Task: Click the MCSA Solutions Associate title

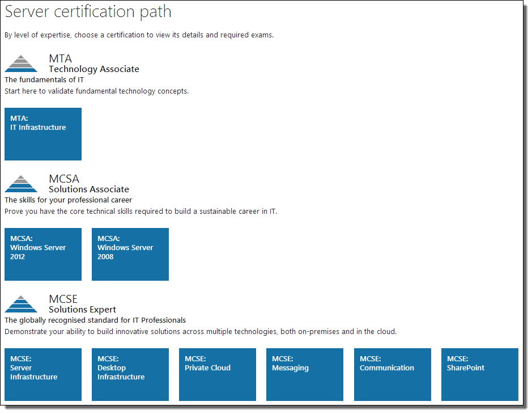Action: tap(88, 184)
